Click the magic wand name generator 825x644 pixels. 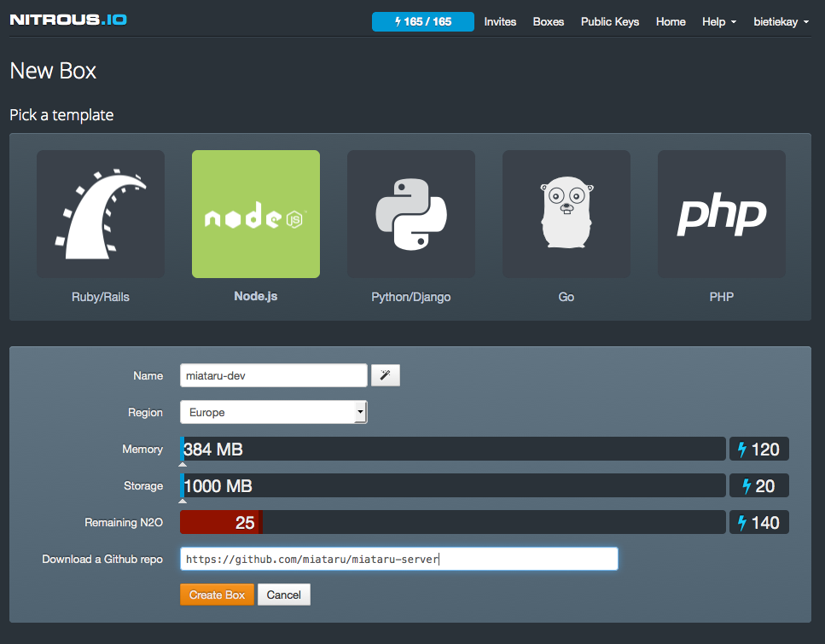tap(386, 375)
